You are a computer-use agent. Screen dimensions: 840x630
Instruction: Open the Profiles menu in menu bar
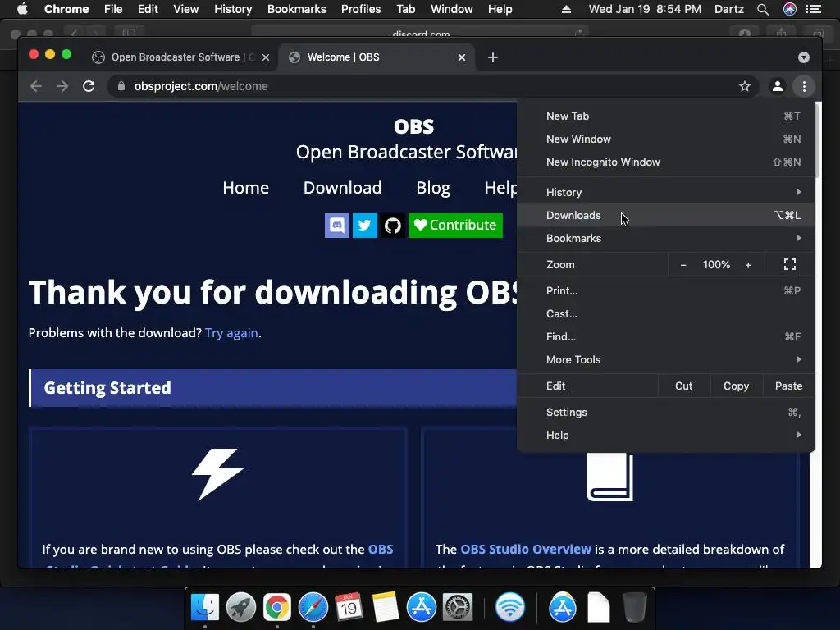[x=361, y=9]
